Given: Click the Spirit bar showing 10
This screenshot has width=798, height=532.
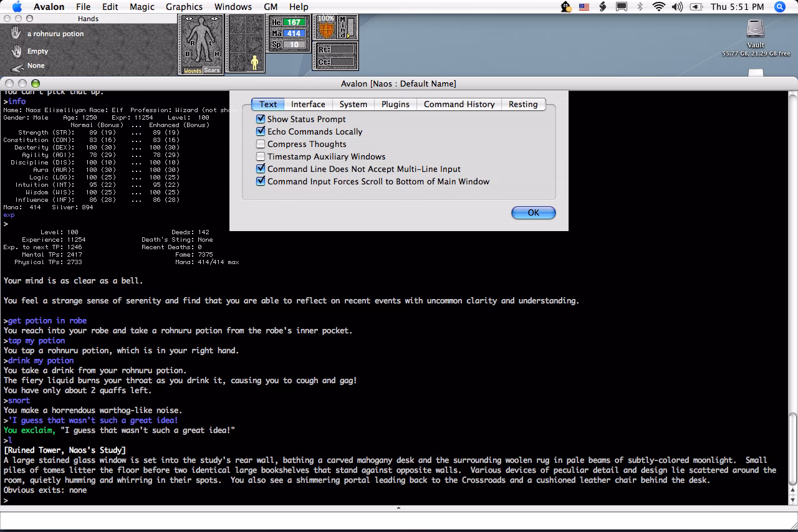Looking at the screenshot, I should point(294,45).
